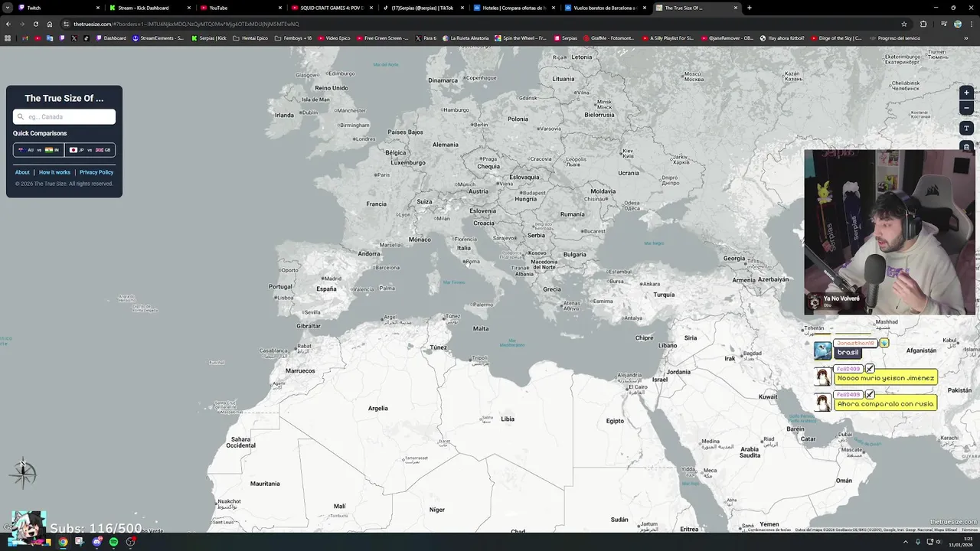Click the Arabia Saudita label on map
Image resolution: width=980 pixels, height=551 pixels.
750,452
